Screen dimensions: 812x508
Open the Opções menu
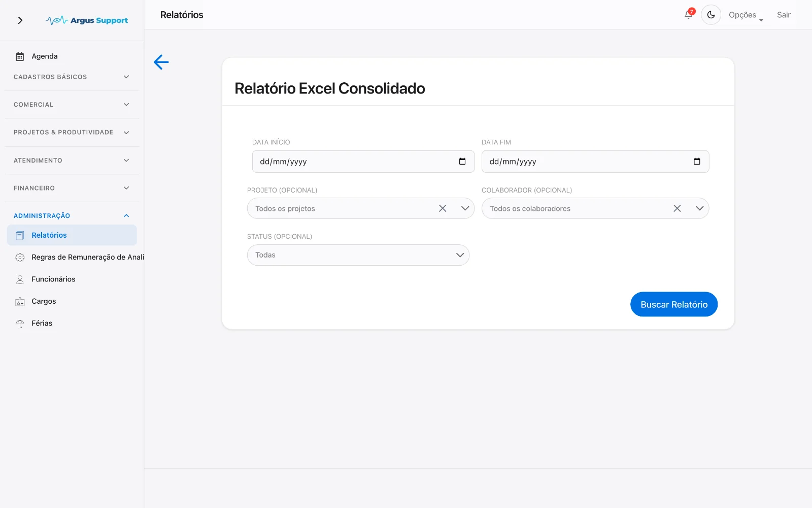746,15
